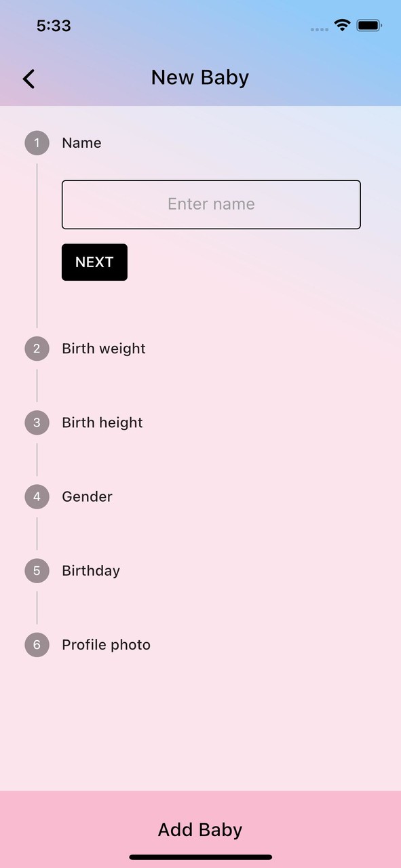This screenshot has height=868, width=401.
Task: Select step circle 3 next to Birth height
Action: pyautogui.click(x=37, y=422)
